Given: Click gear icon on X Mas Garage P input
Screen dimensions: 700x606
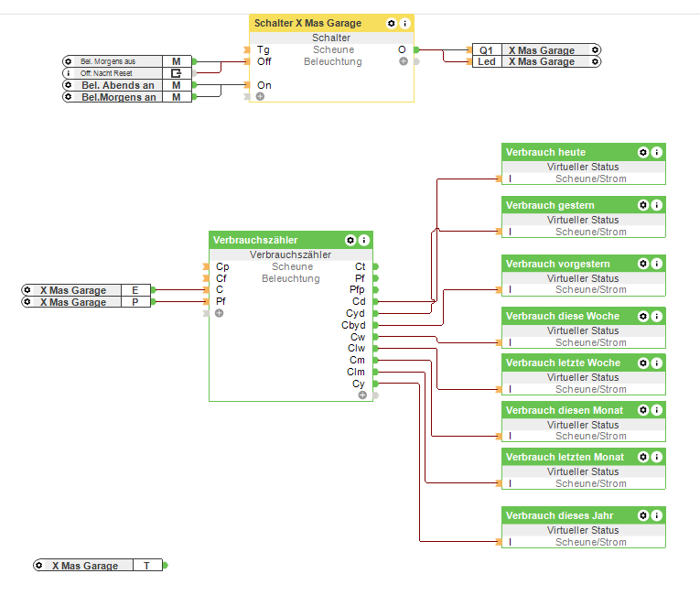Looking at the screenshot, I should (27, 302).
